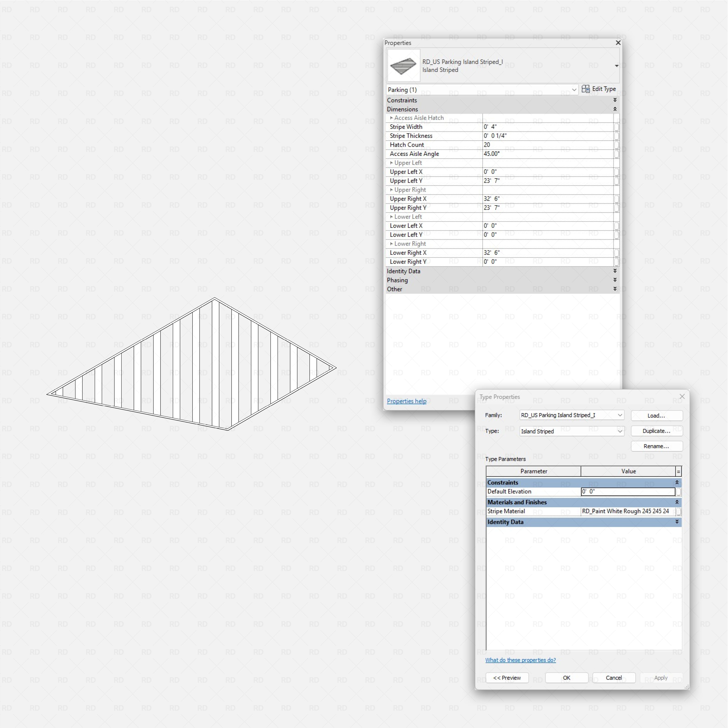Click associate button beside Stripe Material
The width and height of the screenshot is (728, 728).
(678, 511)
